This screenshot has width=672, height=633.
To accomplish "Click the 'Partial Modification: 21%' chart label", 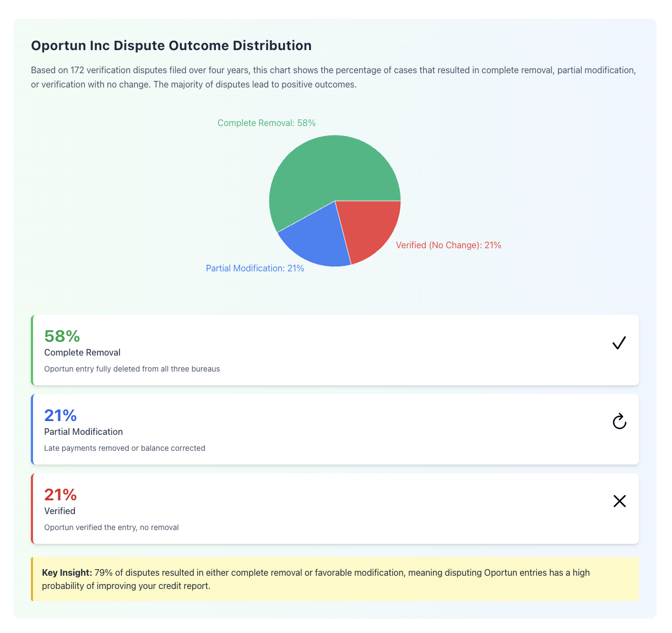I will coord(255,268).
